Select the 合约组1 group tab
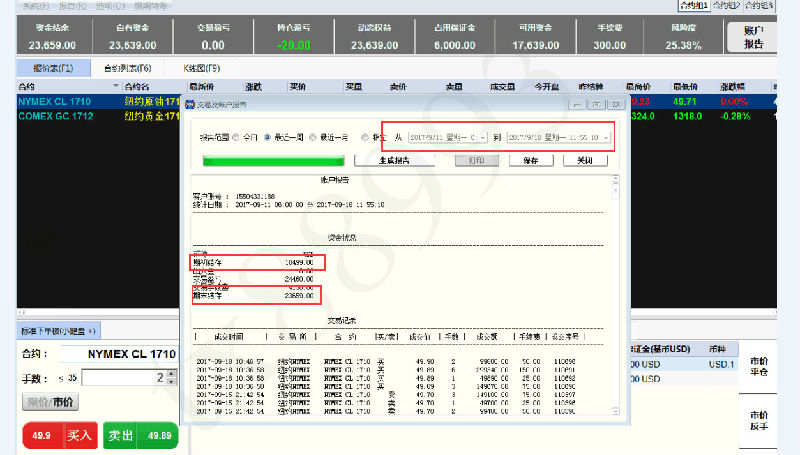This screenshot has height=455, width=800. (x=693, y=6)
